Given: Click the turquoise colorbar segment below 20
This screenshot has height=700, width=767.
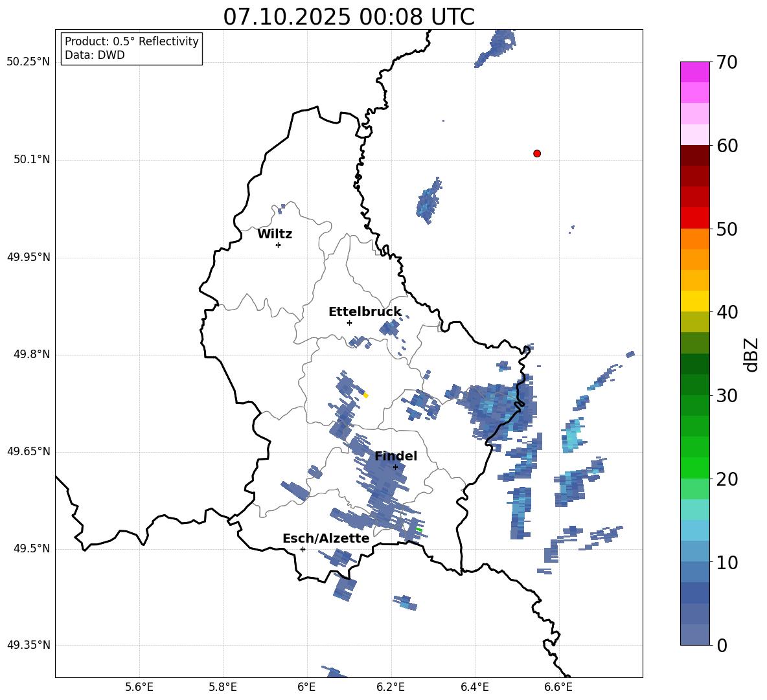Looking at the screenshot, I should point(695,510).
